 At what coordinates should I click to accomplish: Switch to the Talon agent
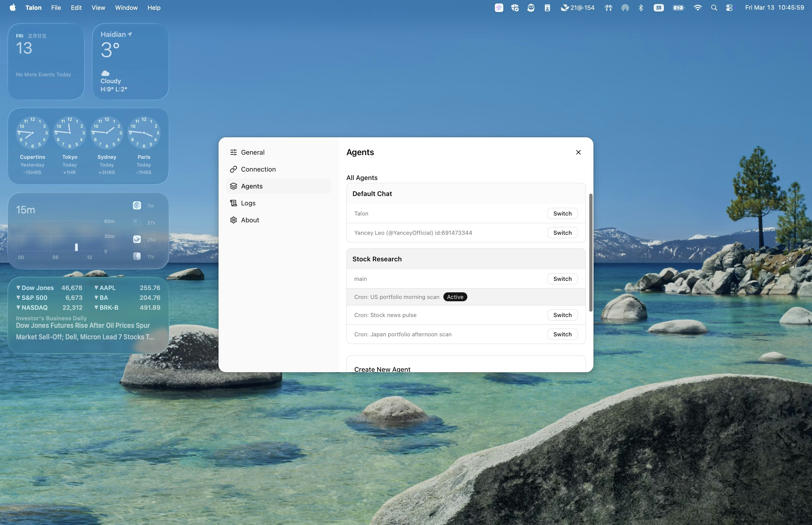pos(562,213)
